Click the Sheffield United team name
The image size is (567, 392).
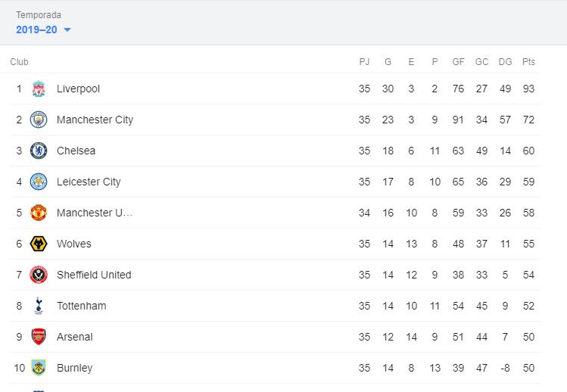coord(94,275)
